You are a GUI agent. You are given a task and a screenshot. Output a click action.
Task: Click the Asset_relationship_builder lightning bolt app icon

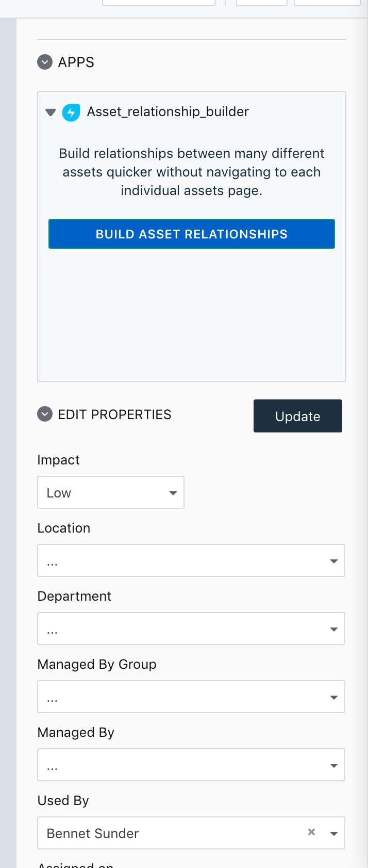pos(71,112)
